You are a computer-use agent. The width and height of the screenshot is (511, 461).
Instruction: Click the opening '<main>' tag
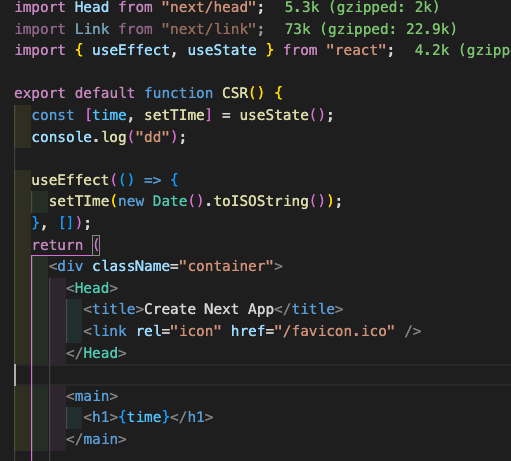[92, 396]
